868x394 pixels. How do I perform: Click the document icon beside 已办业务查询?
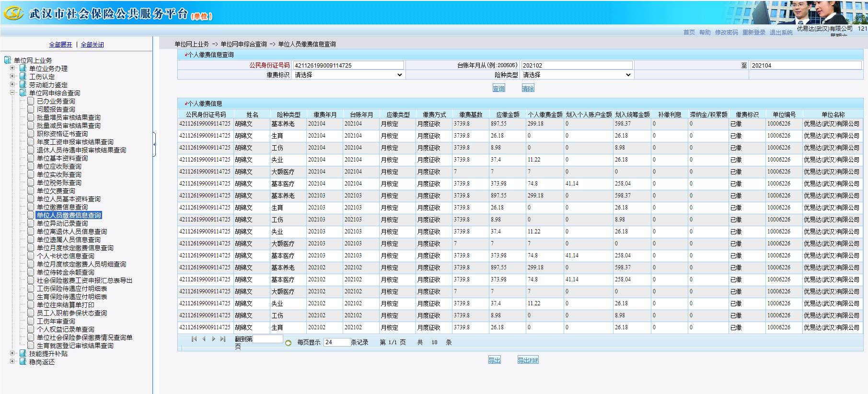[x=31, y=101]
